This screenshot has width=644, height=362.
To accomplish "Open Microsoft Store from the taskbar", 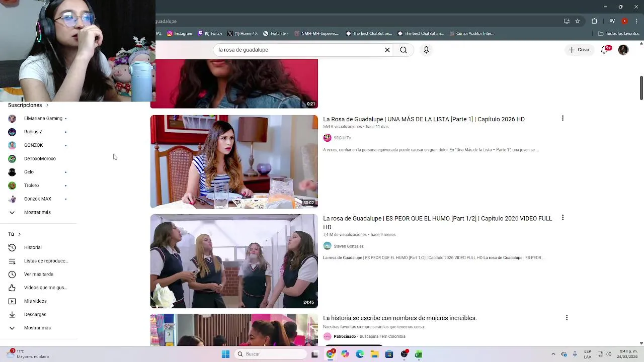I will point(389,354).
